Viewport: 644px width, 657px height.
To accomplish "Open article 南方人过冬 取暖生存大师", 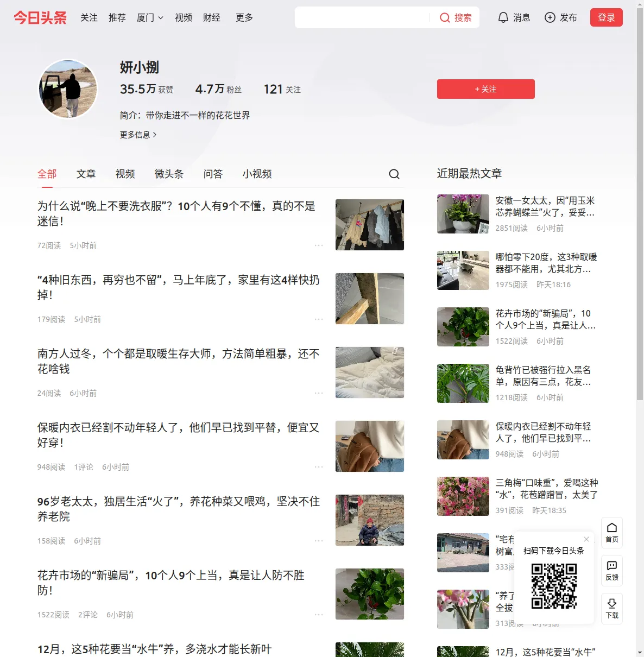I will pos(179,361).
